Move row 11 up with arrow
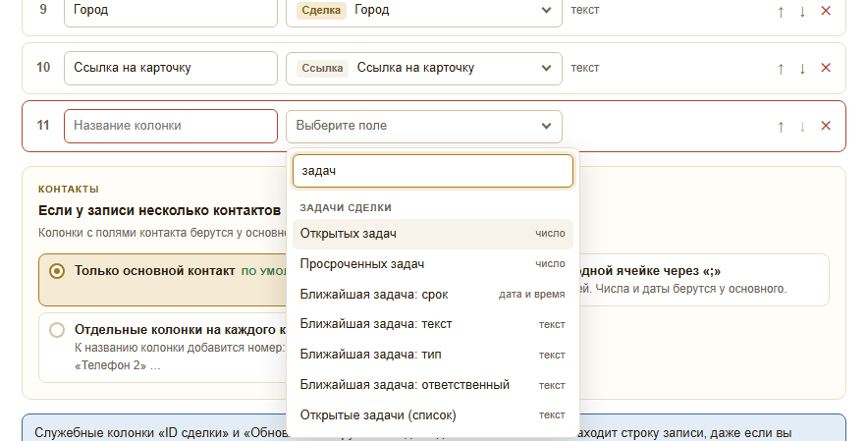Image resolution: width=868 pixels, height=441 pixels. coord(781,127)
